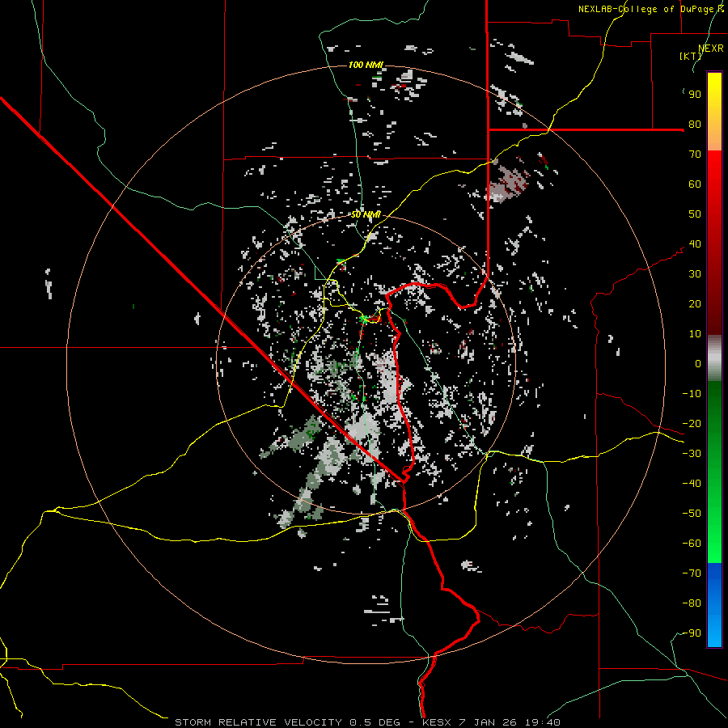Click the -50 scale value

point(692,514)
